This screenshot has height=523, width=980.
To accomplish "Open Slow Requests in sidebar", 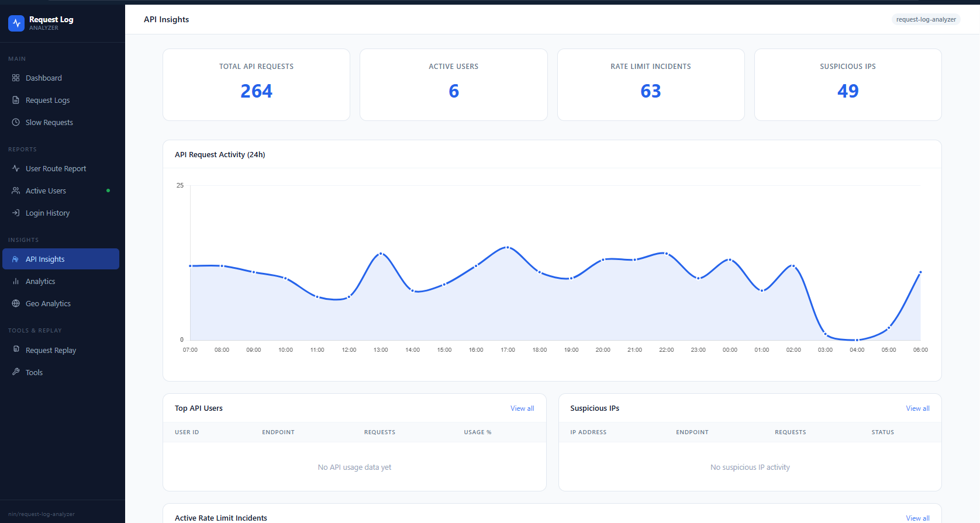I will [61, 122].
